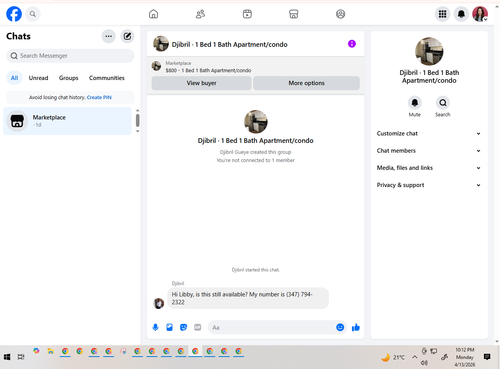500x369 pixels.
Task: Open the Friends icon in top navigation
Action: 200,14
